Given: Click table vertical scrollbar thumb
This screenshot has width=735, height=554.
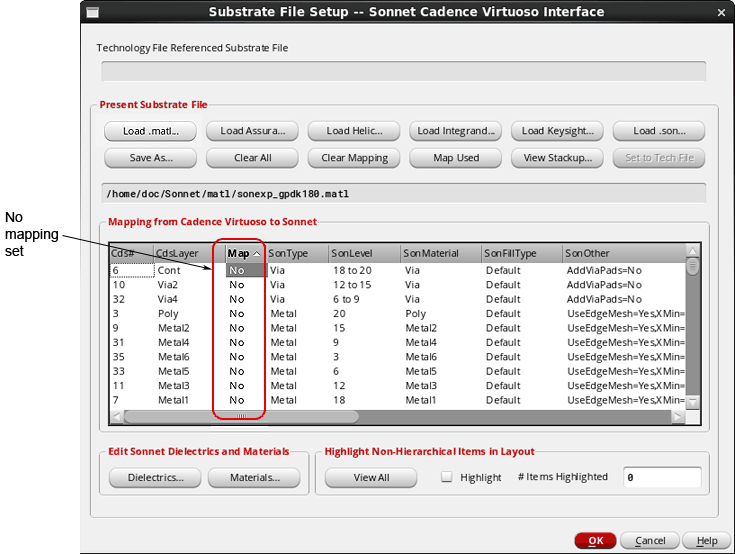Looking at the screenshot, I should point(692,267).
